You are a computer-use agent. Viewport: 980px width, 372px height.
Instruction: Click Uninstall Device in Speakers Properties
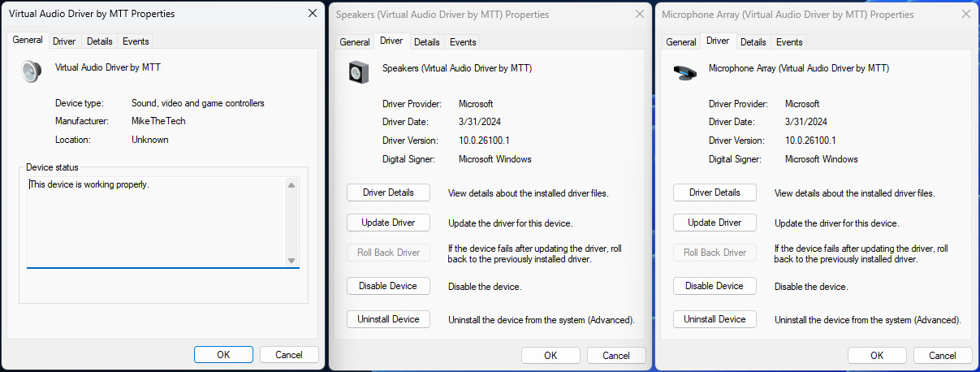388,319
